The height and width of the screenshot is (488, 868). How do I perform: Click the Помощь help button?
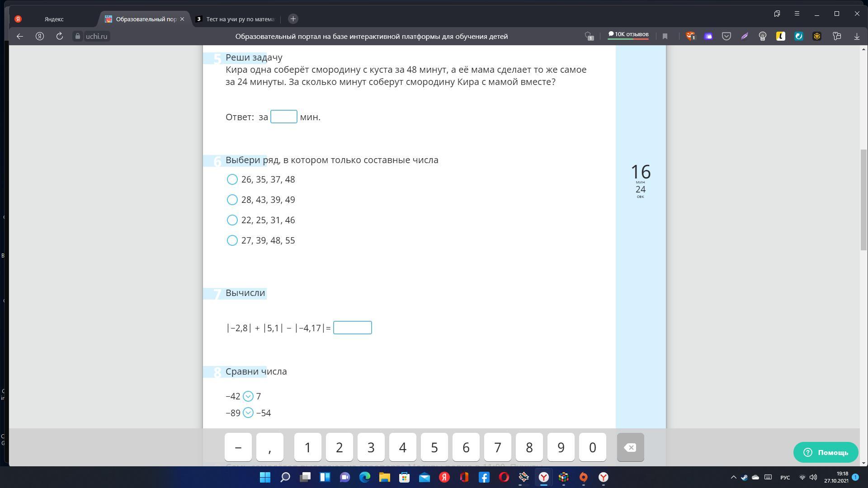click(826, 452)
